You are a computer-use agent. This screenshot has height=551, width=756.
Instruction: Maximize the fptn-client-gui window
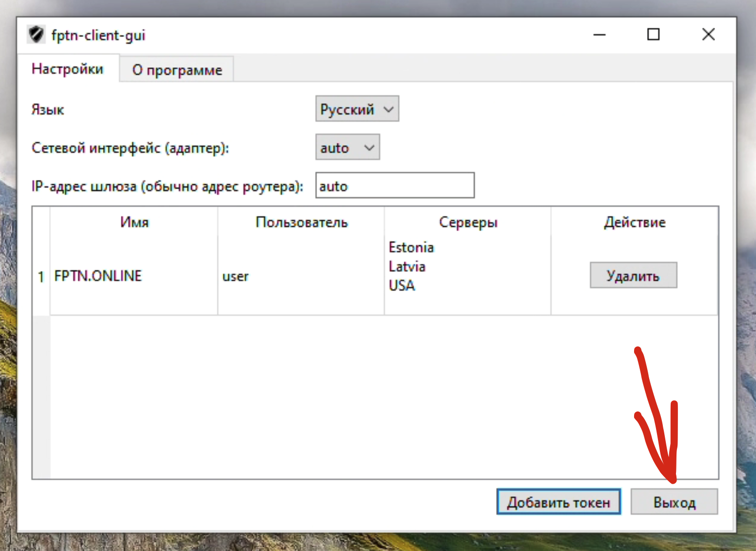click(654, 35)
